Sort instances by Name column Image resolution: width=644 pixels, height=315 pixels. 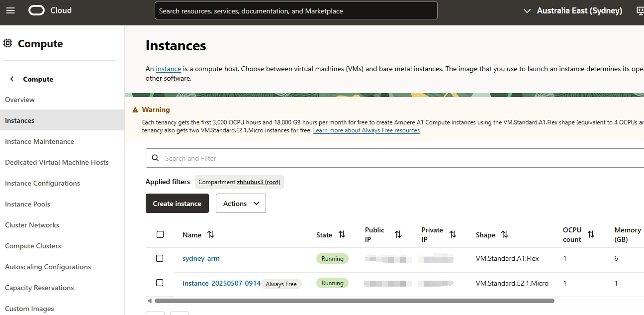coord(210,234)
